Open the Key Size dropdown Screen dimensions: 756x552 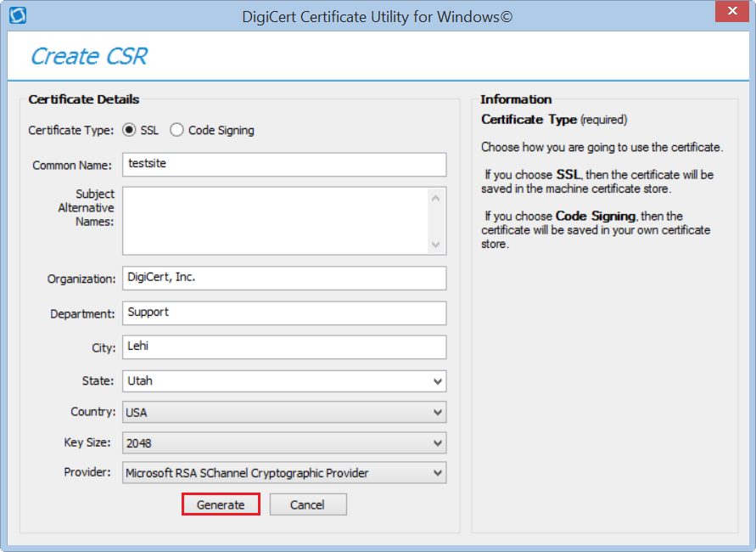tap(284, 442)
